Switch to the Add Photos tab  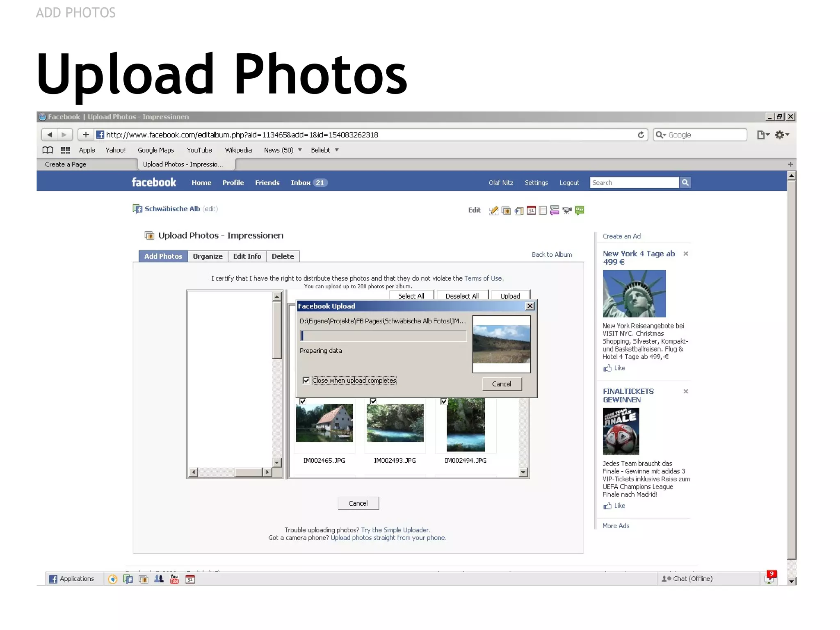tap(163, 256)
